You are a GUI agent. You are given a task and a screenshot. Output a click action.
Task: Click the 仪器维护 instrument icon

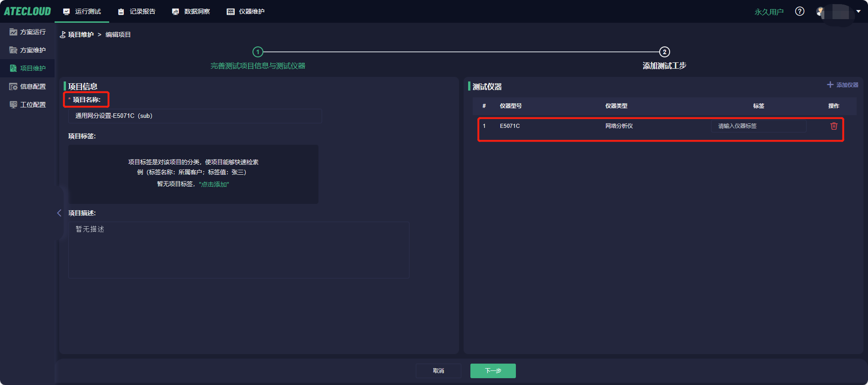pyautogui.click(x=231, y=12)
